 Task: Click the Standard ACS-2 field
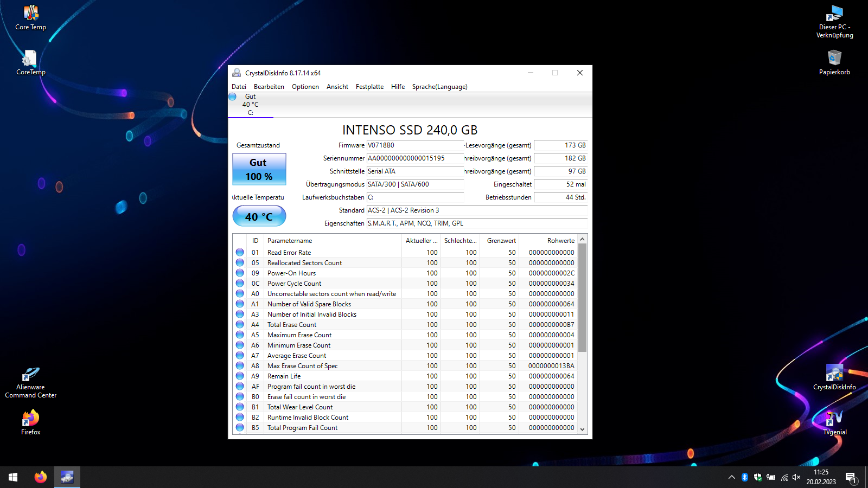(x=477, y=210)
